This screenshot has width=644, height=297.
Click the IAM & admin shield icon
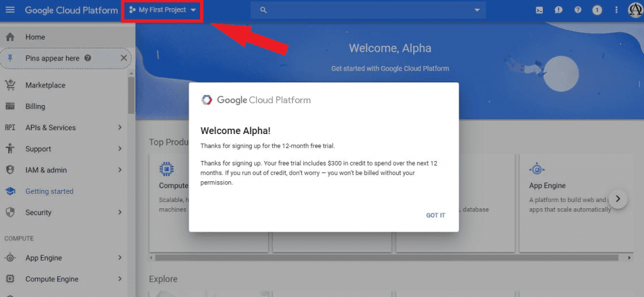click(x=10, y=170)
